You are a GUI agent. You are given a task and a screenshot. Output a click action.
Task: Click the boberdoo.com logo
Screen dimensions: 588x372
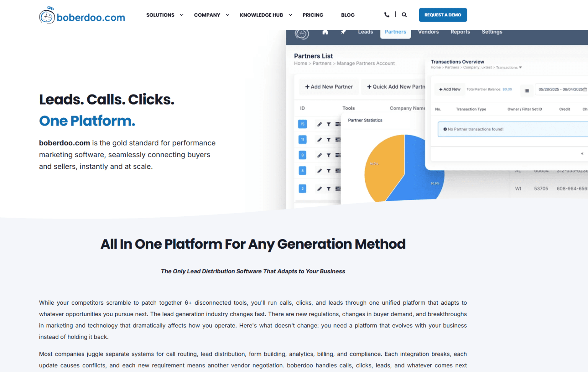point(82,15)
